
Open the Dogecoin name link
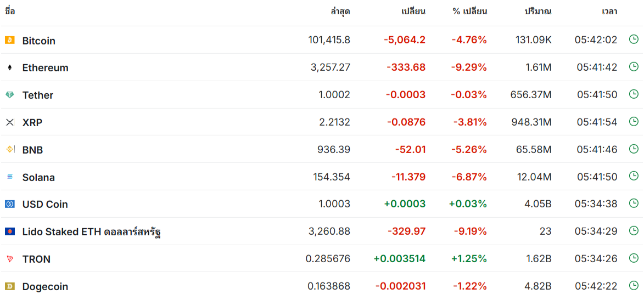[45, 286]
